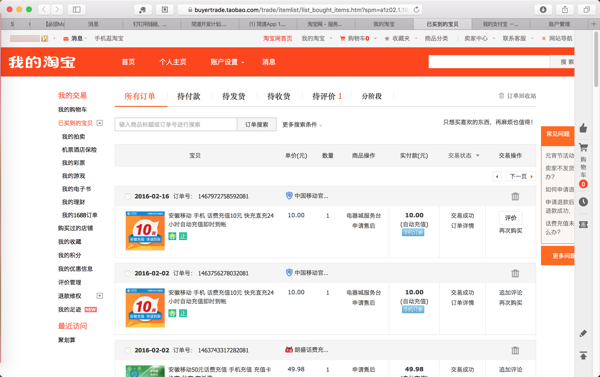
Task: Click 订单搜索 button
Action: tap(257, 124)
